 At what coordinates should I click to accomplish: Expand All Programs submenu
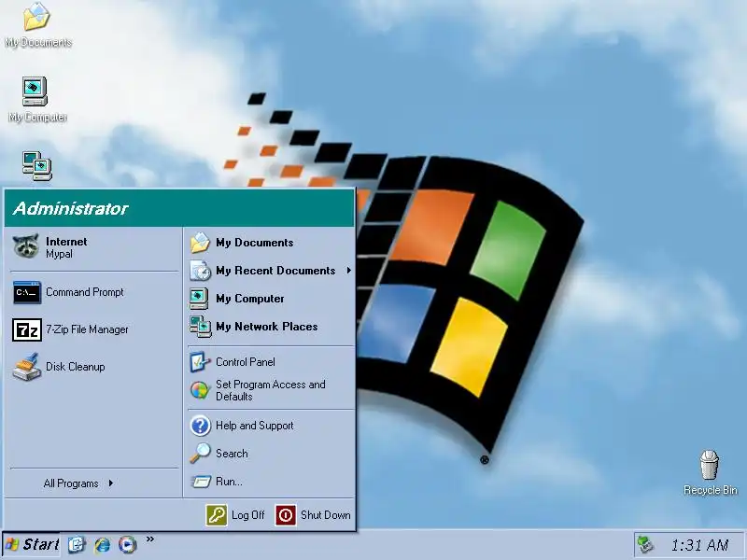tap(78, 483)
